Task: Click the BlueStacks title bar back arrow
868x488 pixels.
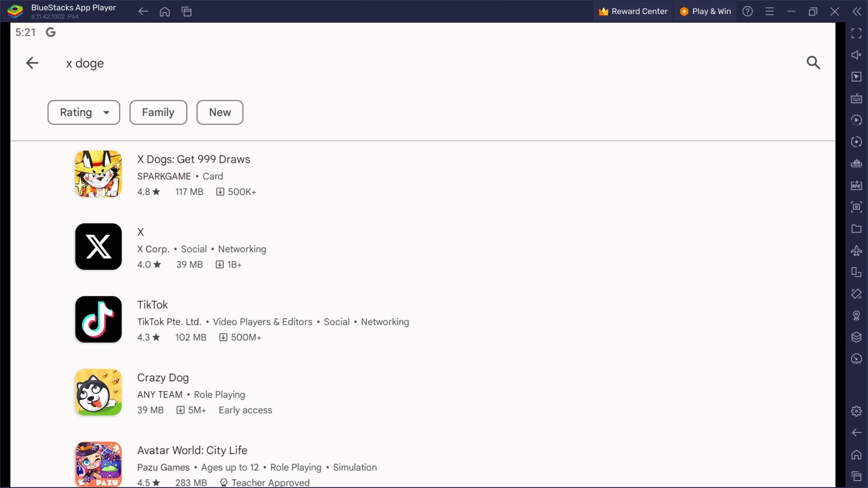Action: 143,11
